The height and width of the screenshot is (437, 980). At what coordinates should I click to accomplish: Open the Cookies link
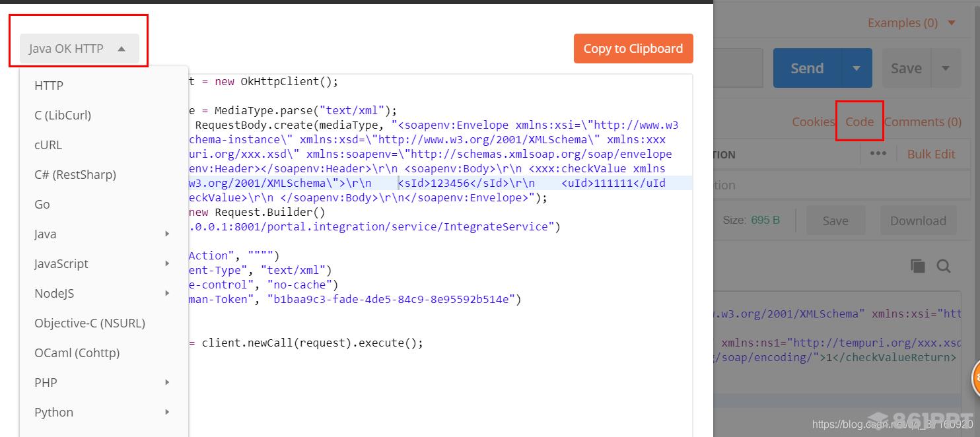(x=814, y=121)
